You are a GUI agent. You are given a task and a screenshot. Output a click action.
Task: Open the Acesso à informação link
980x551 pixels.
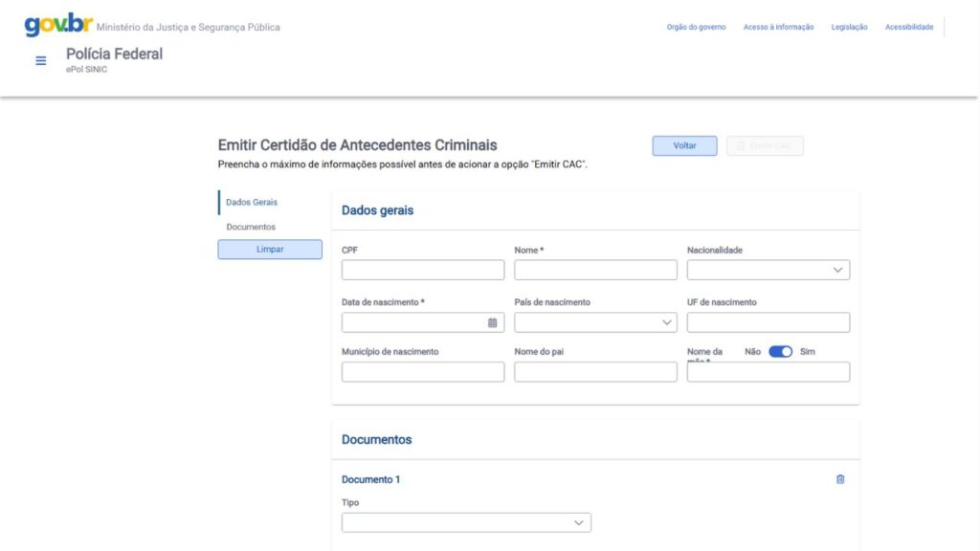(x=778, y=27)
